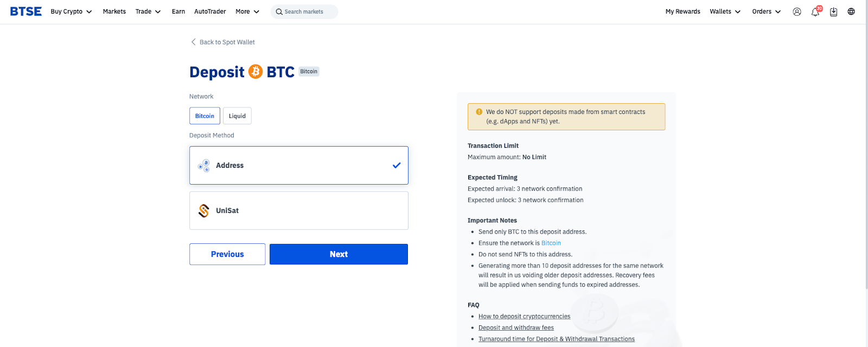Click the Search markets field

click(304, 11)
